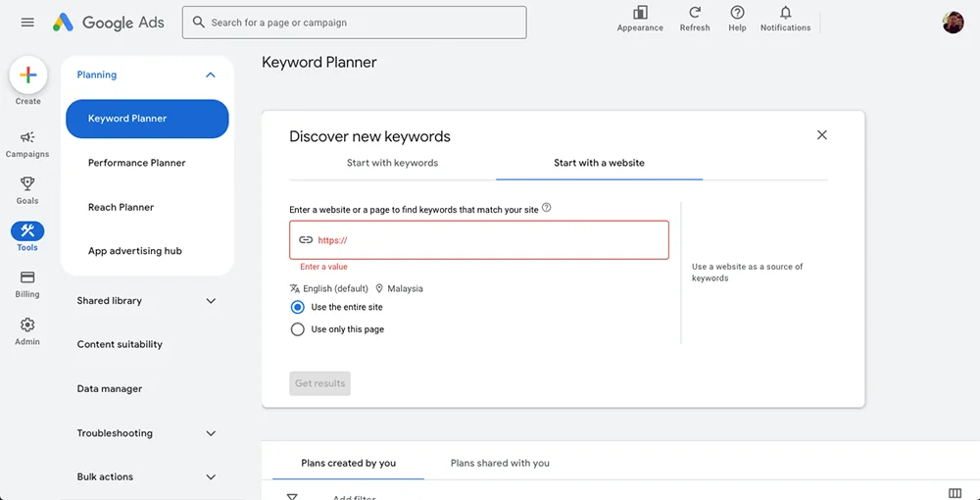Open Performance Planner
This screenshot has height=500, width=980.
pos(136,163)
